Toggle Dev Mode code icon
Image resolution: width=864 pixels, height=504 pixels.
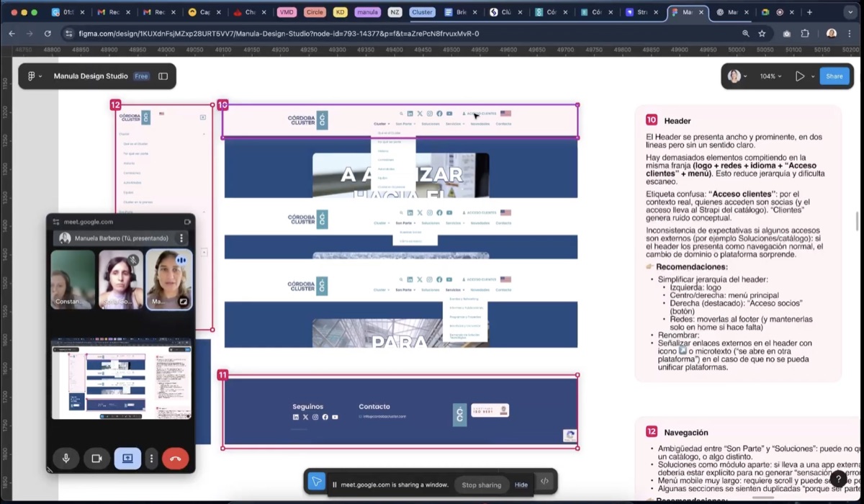coord(544,482)
